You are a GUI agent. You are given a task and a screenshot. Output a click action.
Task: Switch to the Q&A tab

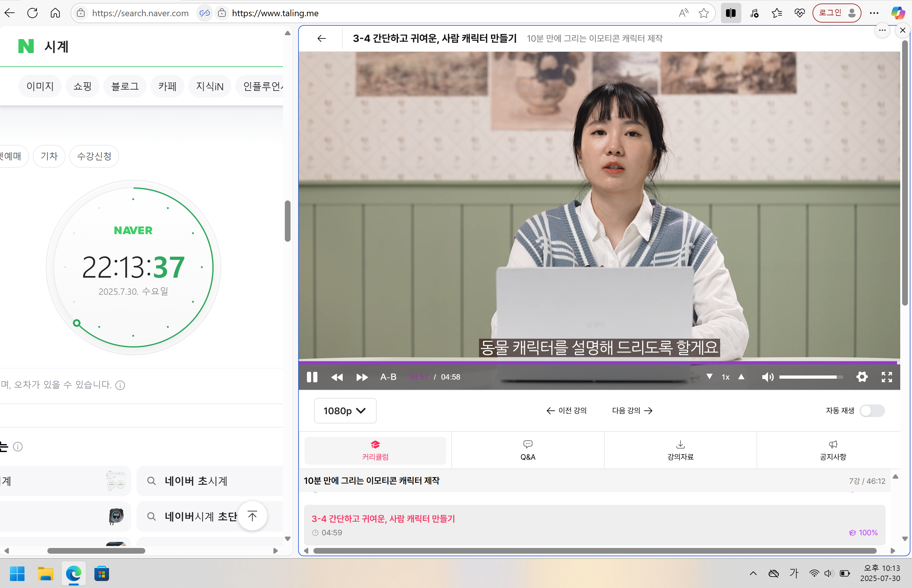[528, 450]
